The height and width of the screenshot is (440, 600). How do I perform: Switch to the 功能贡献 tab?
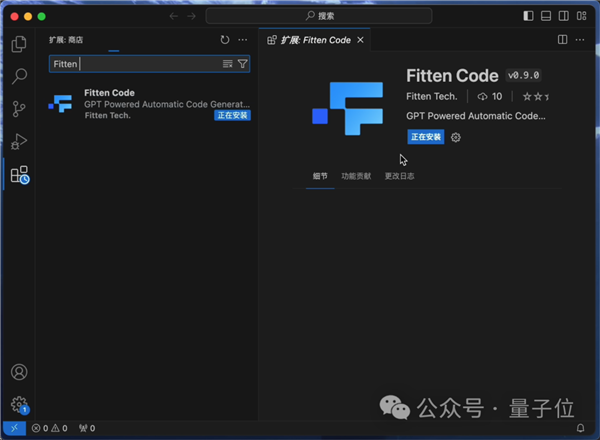(355, 176)
